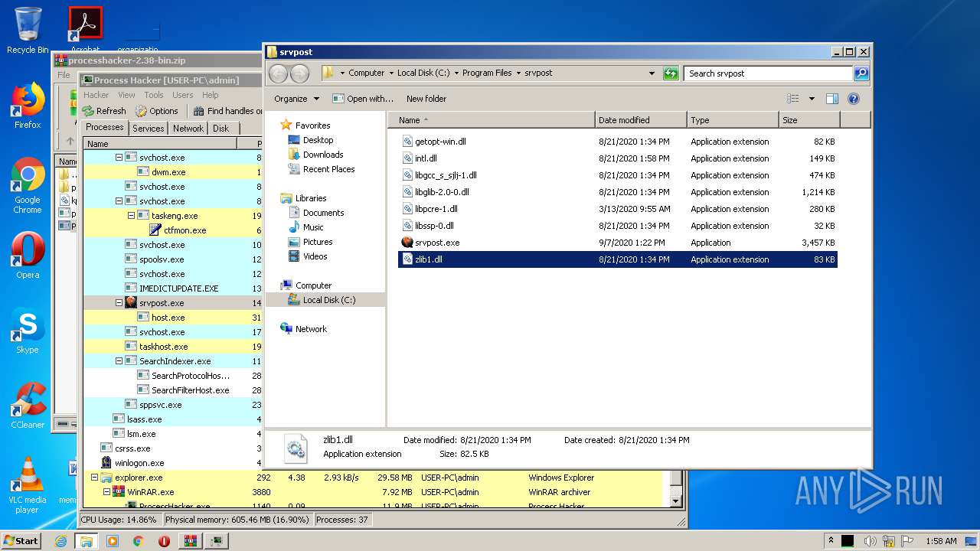The image size is (980, 551).
Task: Open the Tools menu in Process Hacker
Action: 154,95
